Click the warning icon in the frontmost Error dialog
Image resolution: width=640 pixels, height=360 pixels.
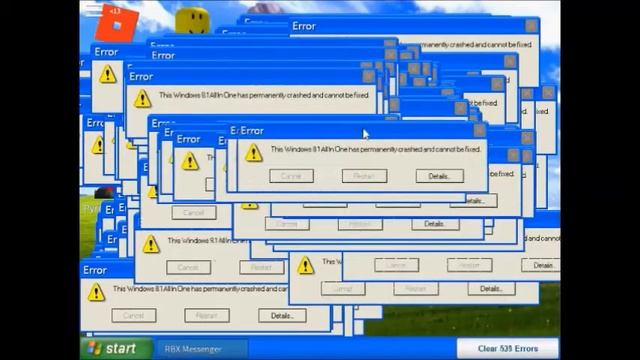(x=253, y=153)
